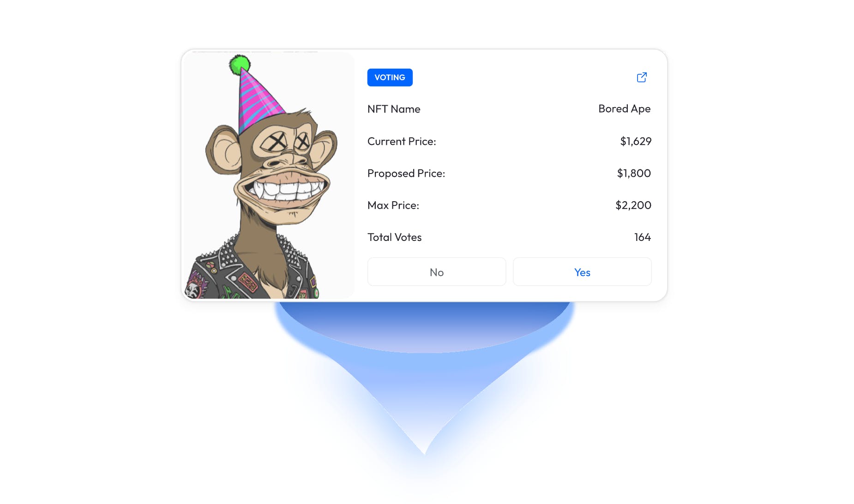Click the ape's toothy grin

point(283,188)
